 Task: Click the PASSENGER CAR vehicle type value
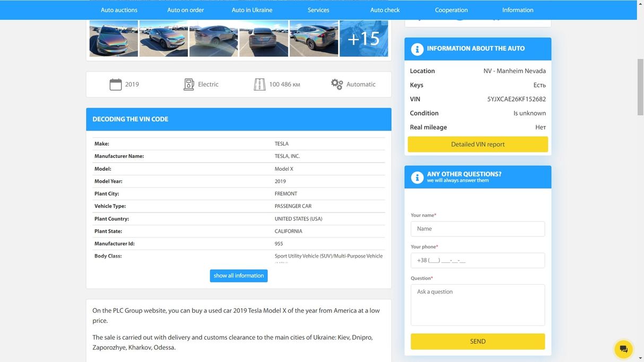293,206
